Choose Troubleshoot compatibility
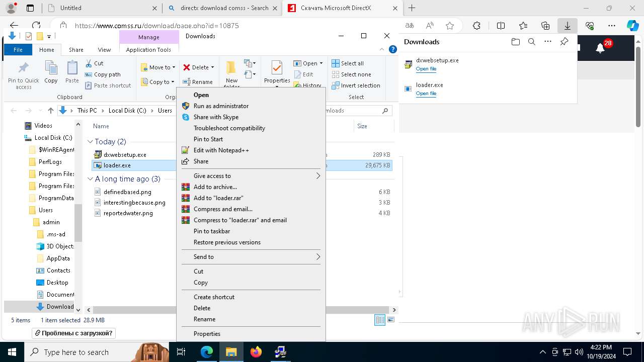 click(251, 128)
